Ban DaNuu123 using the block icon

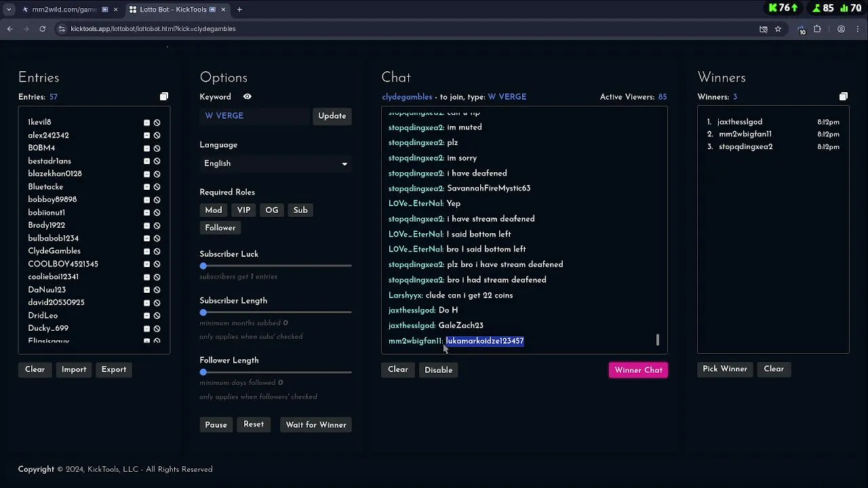157,290
